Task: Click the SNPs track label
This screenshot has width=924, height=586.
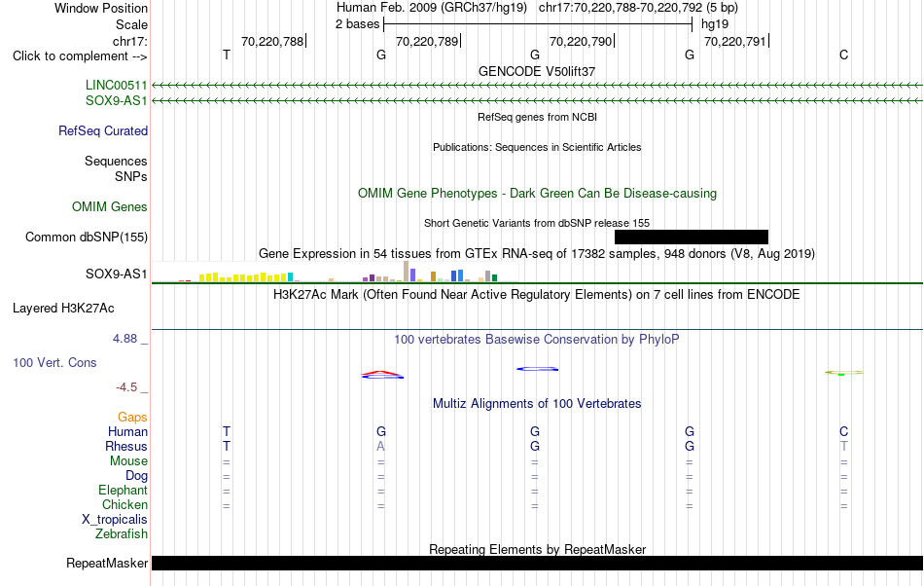Action: 131,176
